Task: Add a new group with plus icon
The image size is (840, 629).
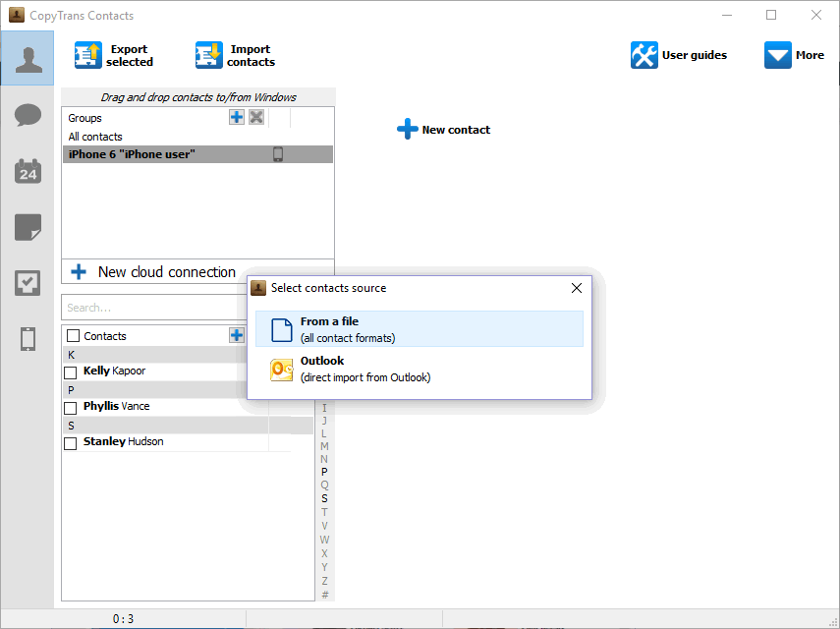Action: (x=236, y=117)
